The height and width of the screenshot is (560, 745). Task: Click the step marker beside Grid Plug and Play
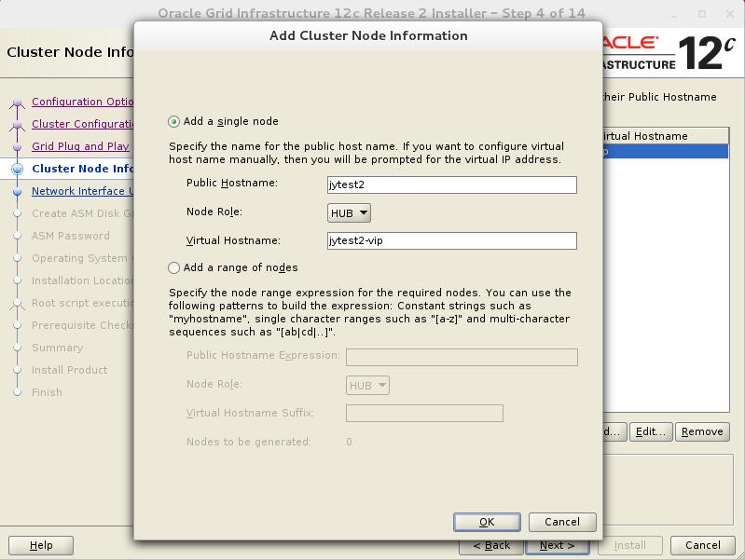(18, 147)
